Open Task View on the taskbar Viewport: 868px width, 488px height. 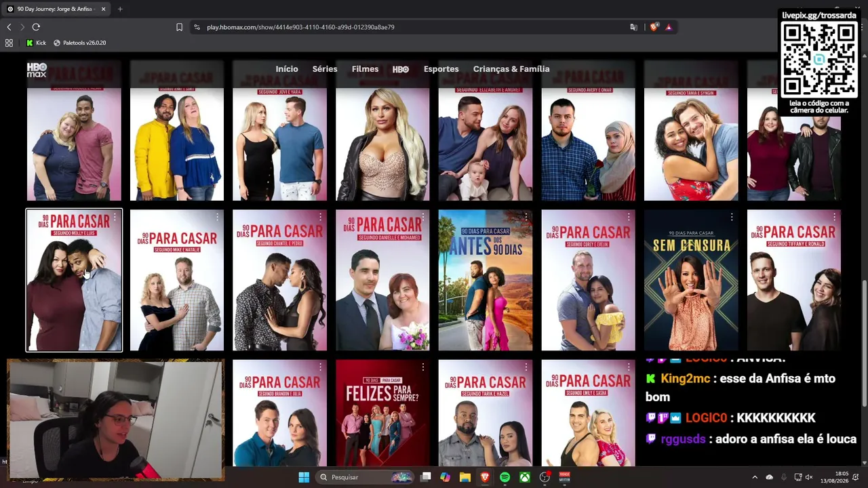tap(425, 477)
